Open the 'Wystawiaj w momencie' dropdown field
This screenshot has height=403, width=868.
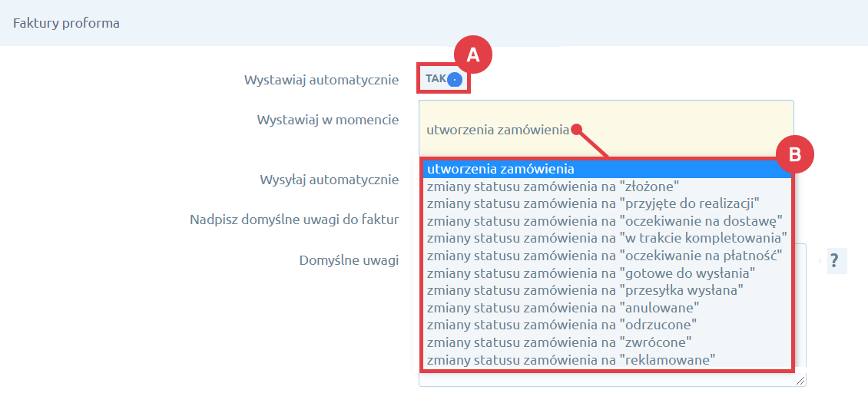point(605,129)
